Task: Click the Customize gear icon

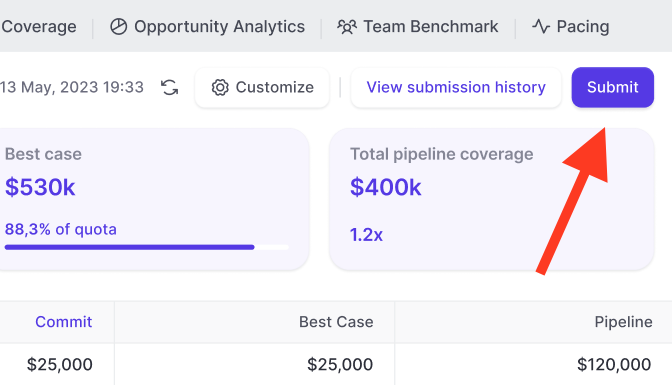Action: (220, 87)
